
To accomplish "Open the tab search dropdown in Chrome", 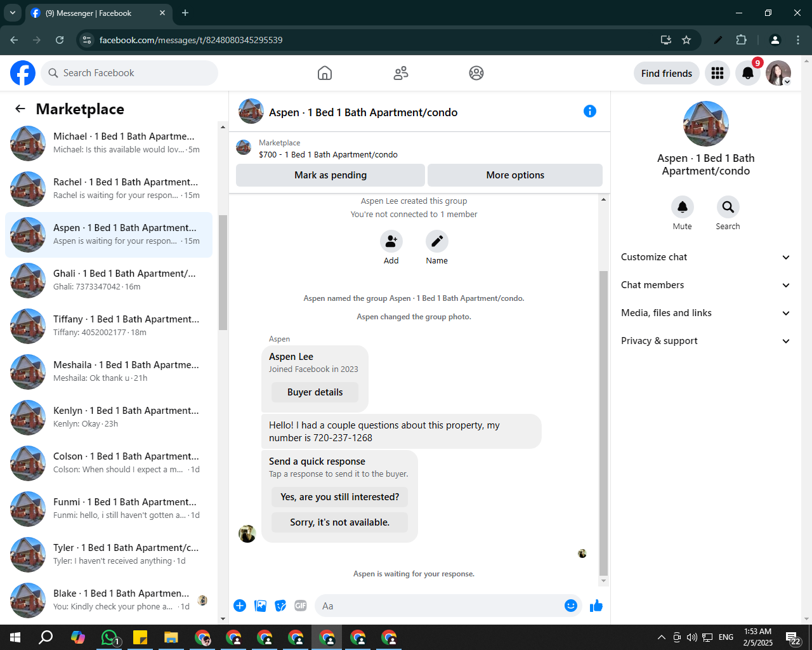I will click(x=12, y=13).
